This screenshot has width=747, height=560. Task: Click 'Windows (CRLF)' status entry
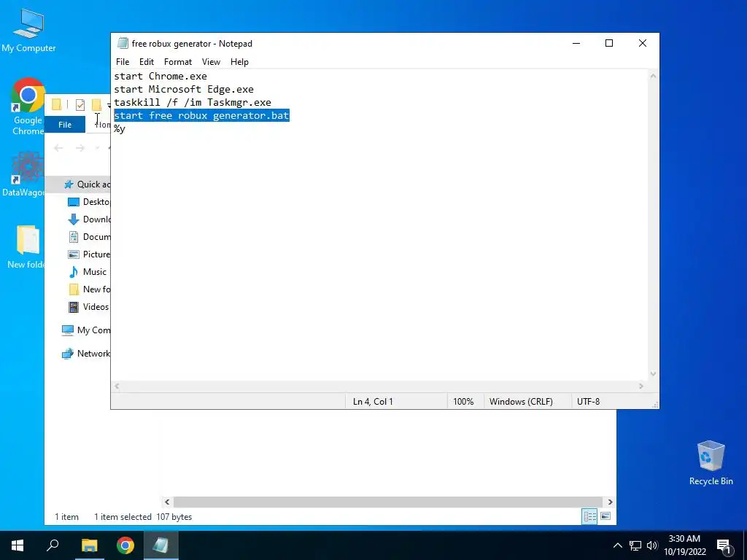521,402
